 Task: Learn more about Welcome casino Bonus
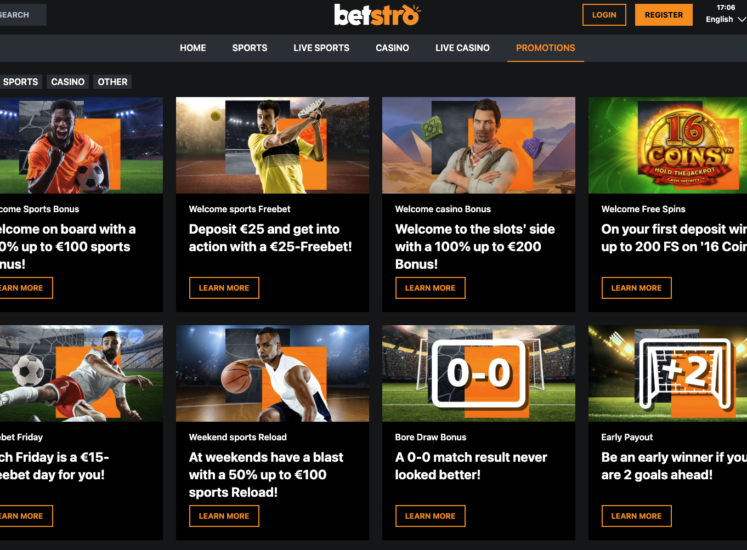pos(430,288)
